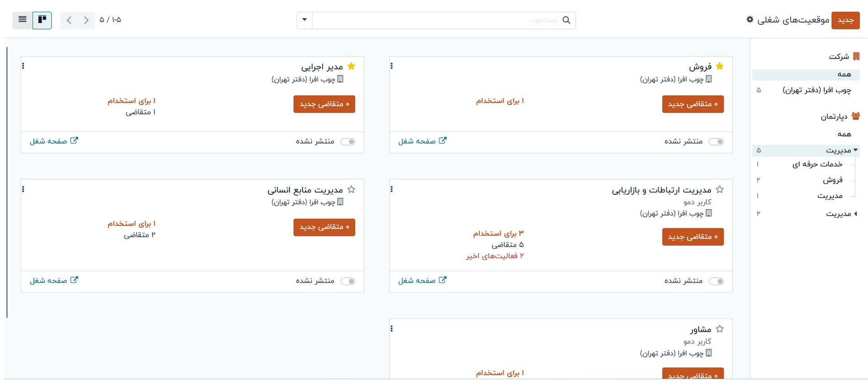868x390 pixels.
Task: Filter by فروش sub-department
Action: [x=833, y=180]
